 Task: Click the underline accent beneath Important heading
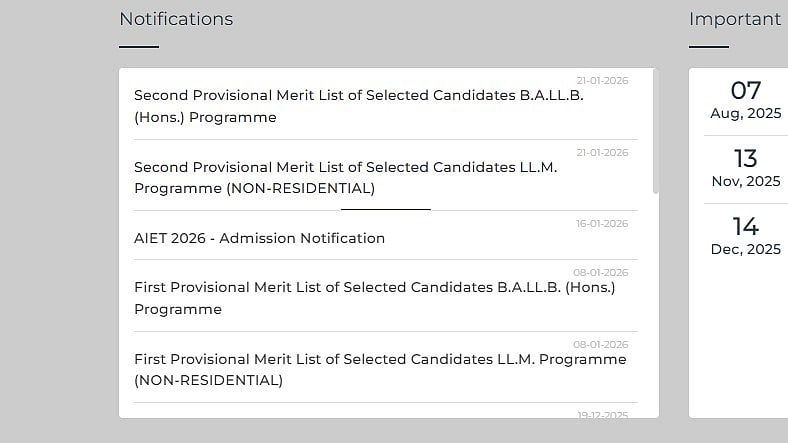coord(709,46)
